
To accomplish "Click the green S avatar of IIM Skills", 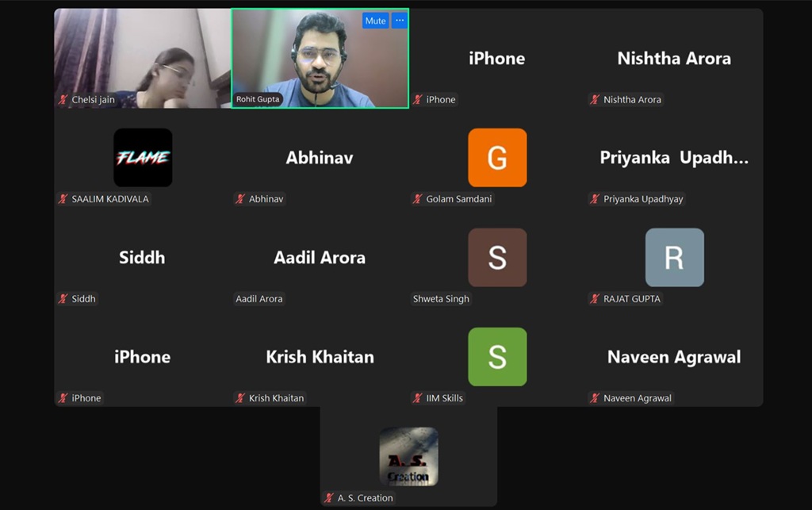I will click(x=497, y=357).
